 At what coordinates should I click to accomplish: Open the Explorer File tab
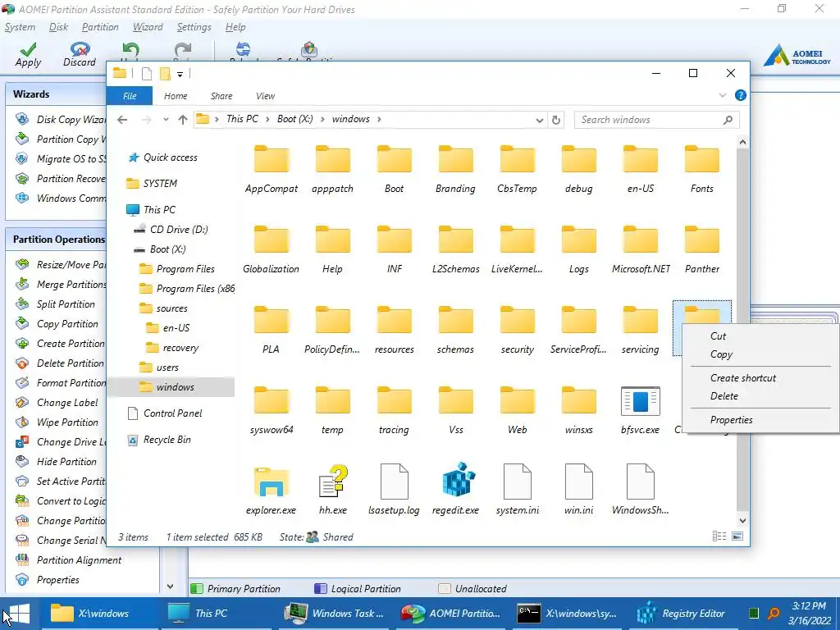tap(130, 96)
